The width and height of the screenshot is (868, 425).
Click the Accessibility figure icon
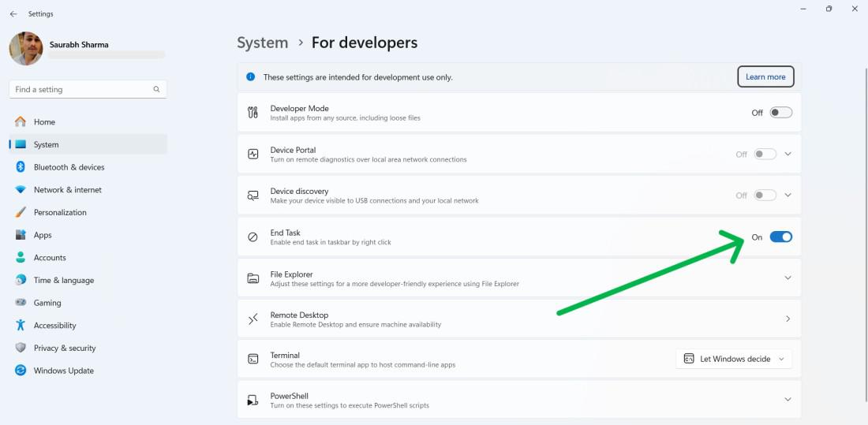(x=21, y=326)
